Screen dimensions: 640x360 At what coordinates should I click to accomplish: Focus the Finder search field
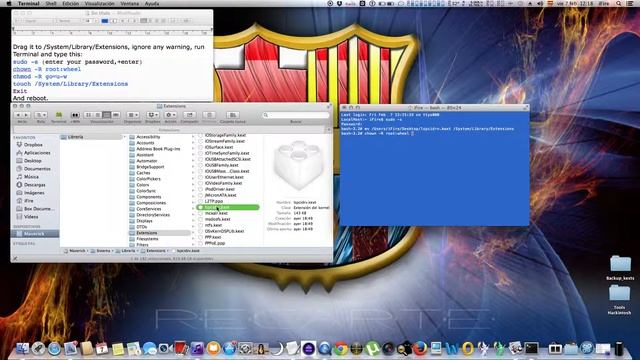tap(296, 115)
